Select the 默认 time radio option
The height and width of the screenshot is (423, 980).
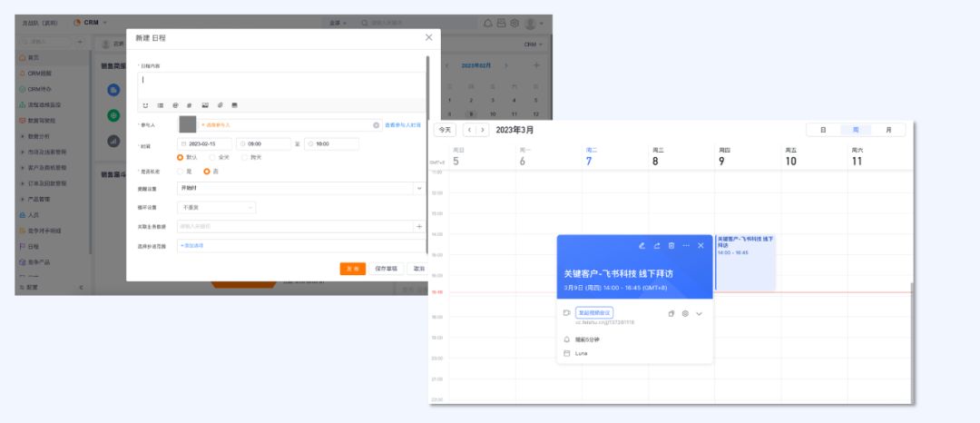(x=181, y=157)
